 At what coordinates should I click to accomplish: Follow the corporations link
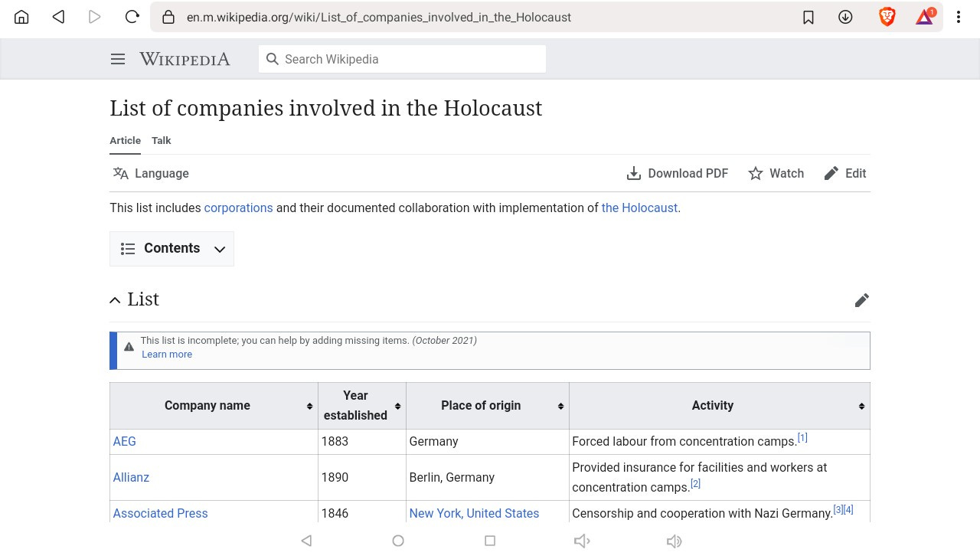pyautogui.click(x=238, y=208)
